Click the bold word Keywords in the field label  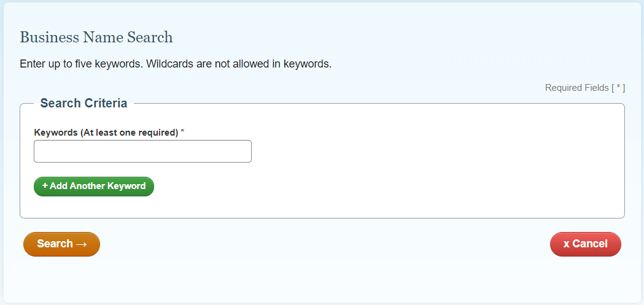pyautogui.click(x=56, y=133)
